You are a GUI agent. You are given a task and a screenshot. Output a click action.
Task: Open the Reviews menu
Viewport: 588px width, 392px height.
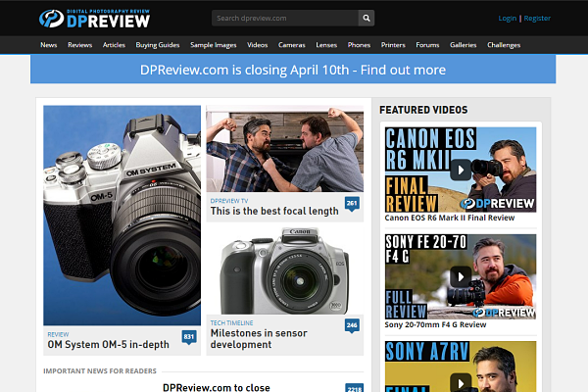(80, 45)
